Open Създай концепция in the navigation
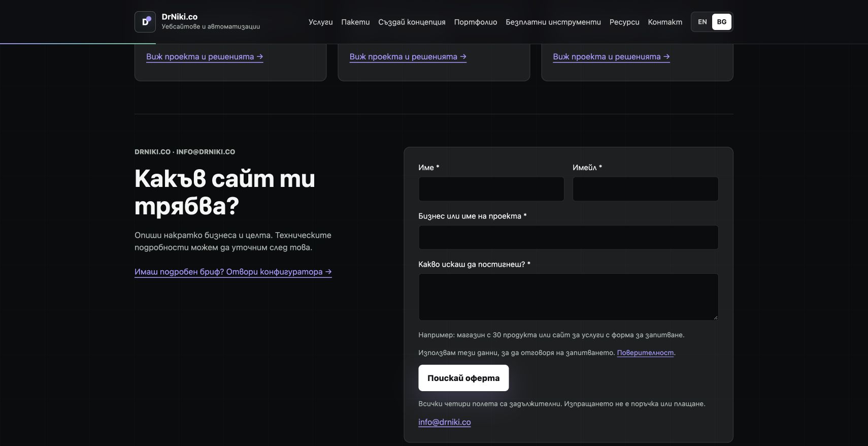Viewport: 868px width, 446px height. pyautogui.click(x=412, y=22)
